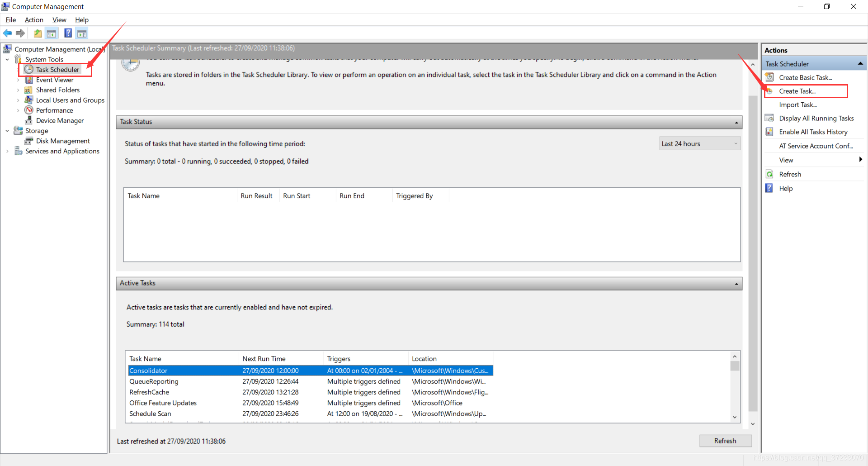The image size is (868, 466).
Task: Click the Refresh button at bottom
Action: 726,441
